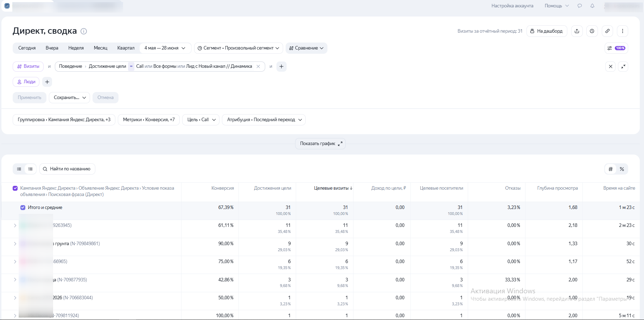Open the Группировка dropdown

[x=64, y=120]
